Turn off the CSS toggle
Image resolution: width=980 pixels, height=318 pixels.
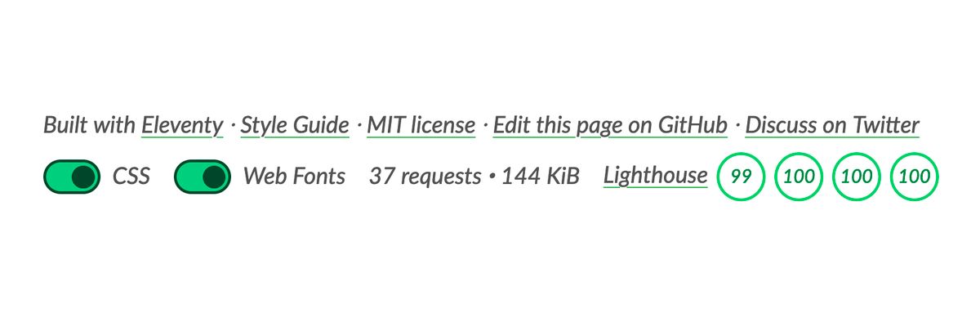point(72,177)
